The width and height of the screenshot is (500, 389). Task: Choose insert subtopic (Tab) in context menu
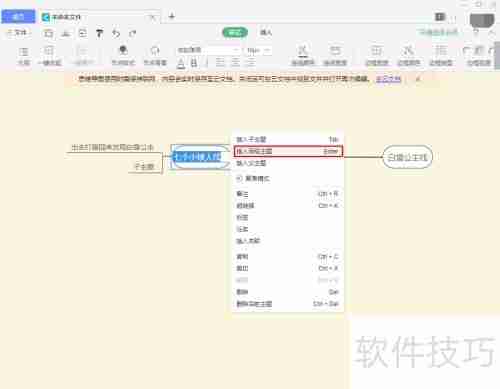pyautogui.click(x=288, y=139)
